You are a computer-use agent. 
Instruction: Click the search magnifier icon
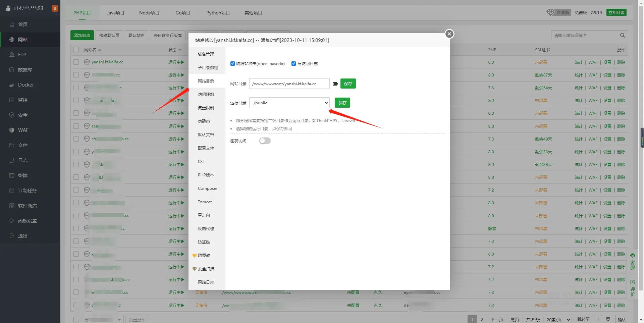click(623, 35)
